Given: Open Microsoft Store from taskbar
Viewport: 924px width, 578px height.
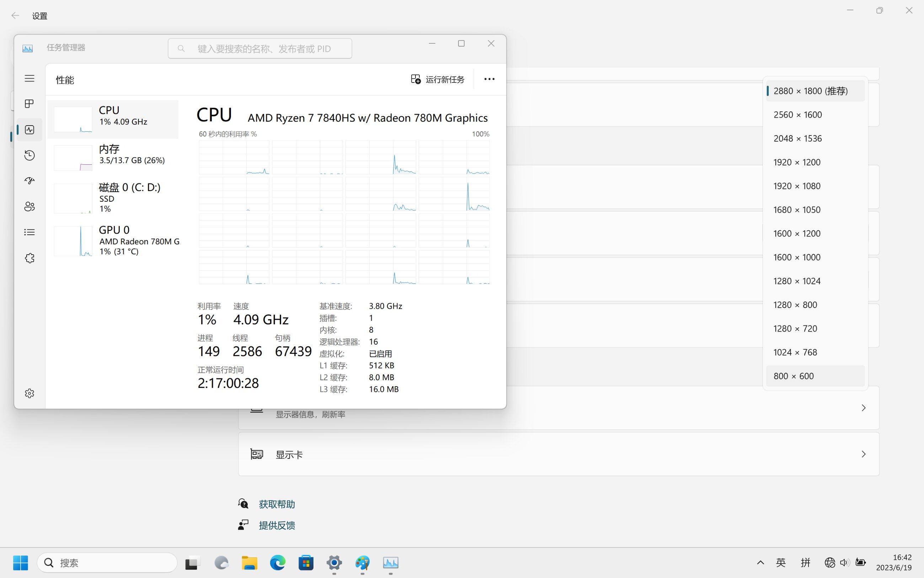Looking at the screenshot, I should click(306, 563).
